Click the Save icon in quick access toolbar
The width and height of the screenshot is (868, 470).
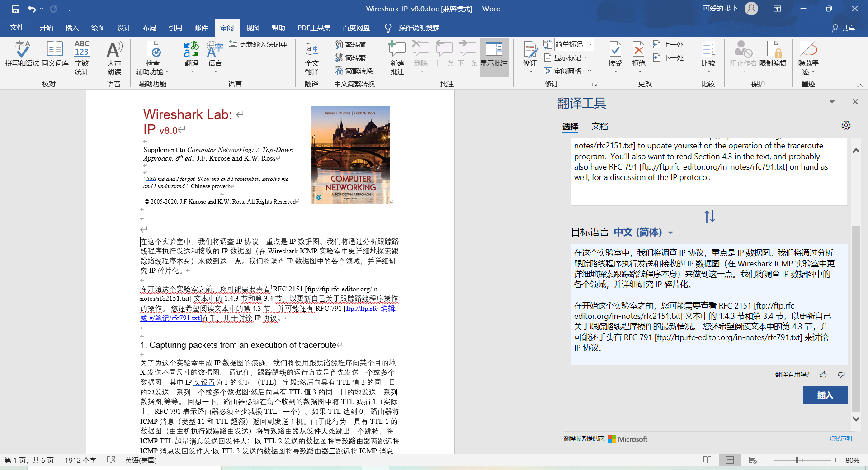pyautogui.click(x=16, y=9)
